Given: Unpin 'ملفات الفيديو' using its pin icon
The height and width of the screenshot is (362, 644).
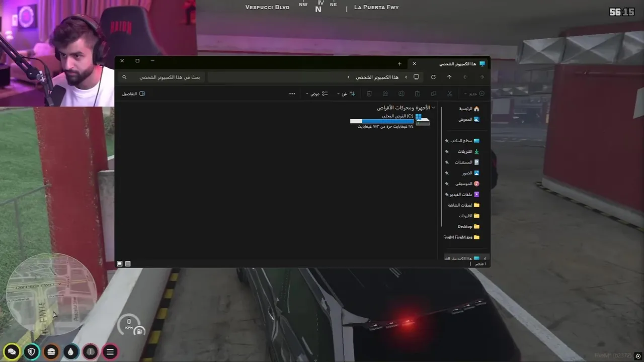Looking at the screenshot, I should 447,195.
